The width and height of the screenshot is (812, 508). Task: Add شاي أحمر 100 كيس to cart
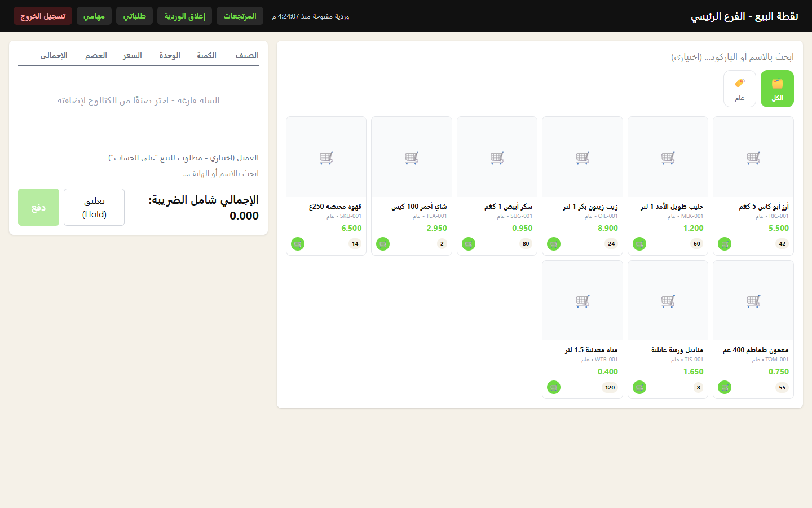[383, 244]
